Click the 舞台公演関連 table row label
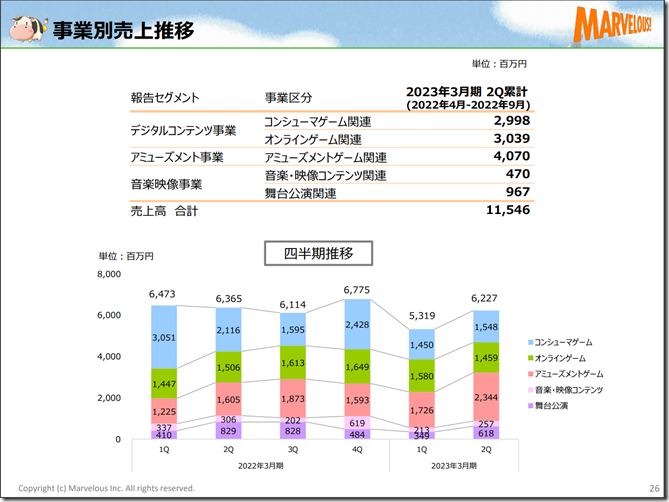 point(300,194)
